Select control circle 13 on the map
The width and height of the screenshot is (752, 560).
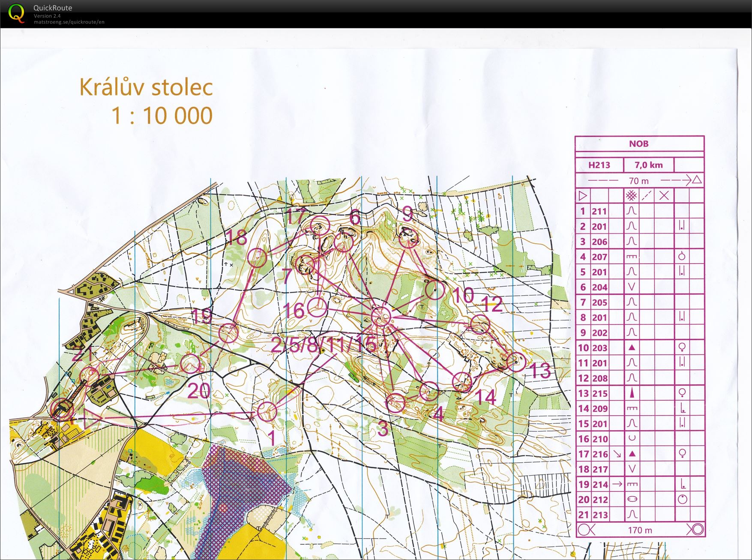[516, 362]
